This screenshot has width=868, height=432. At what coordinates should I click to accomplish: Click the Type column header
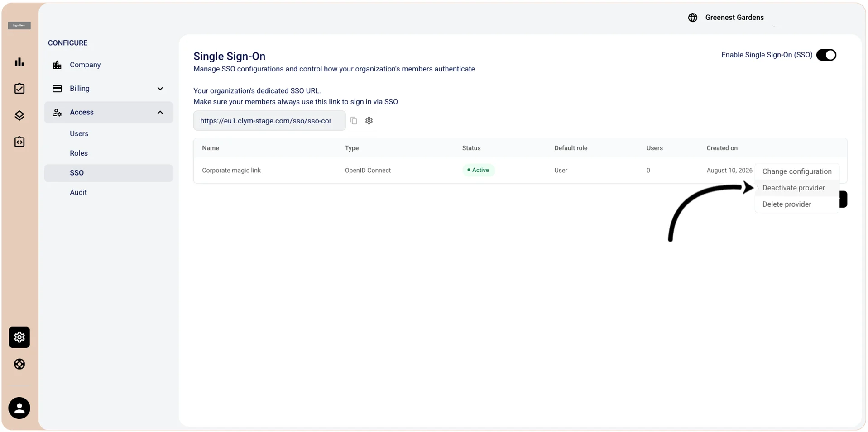point(352,148)
